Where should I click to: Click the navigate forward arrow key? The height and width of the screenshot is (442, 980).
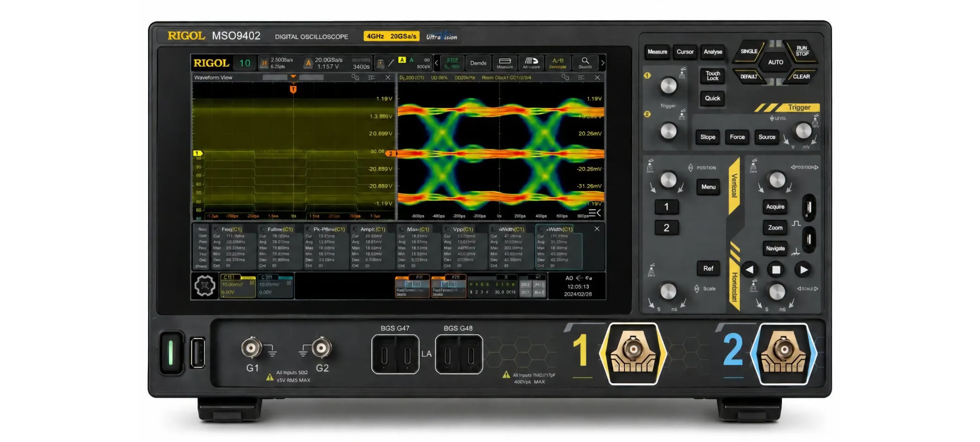pos(803,270)
